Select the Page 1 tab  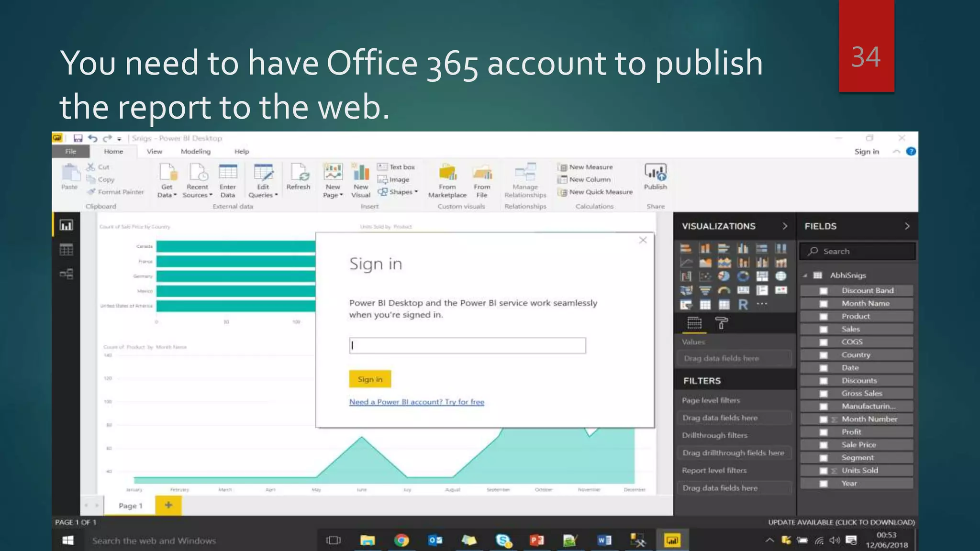(130, 506)
